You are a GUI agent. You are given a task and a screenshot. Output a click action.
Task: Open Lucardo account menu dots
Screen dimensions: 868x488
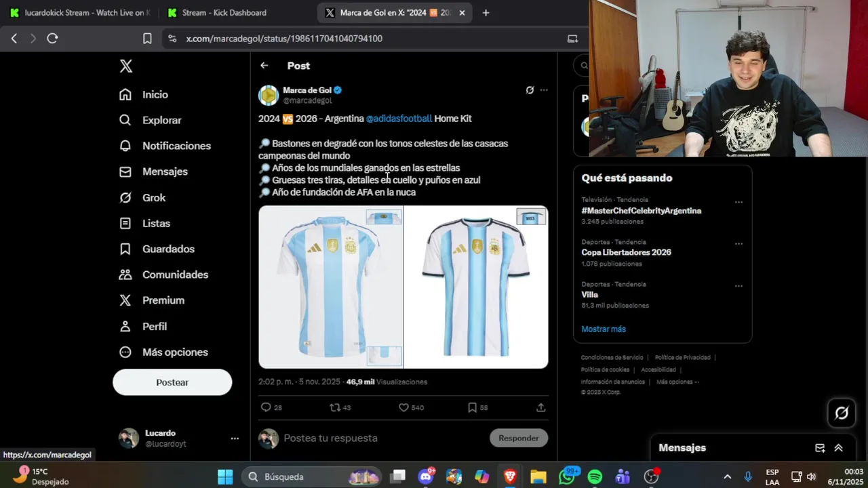tap(235, 439)
